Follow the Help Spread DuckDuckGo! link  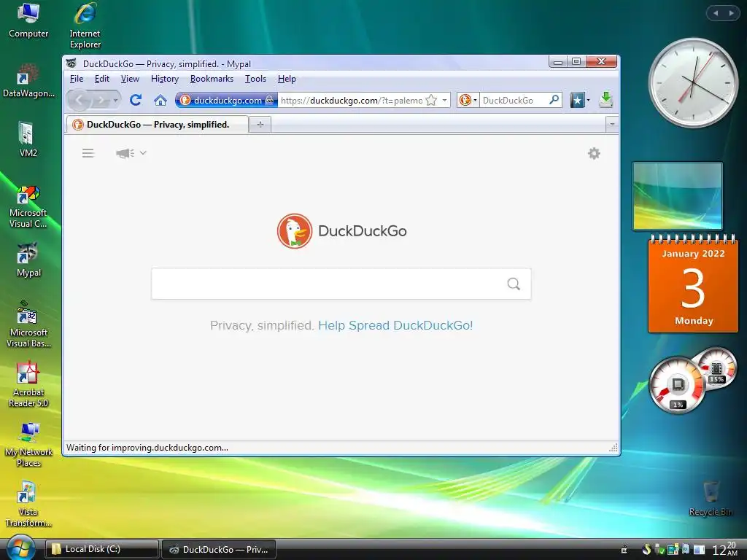(x=395, y=325)
